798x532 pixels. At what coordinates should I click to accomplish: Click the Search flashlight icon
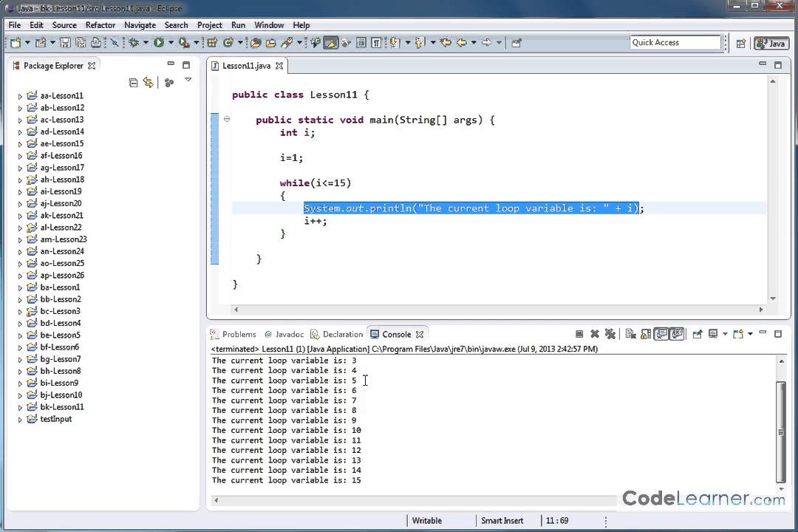coord(287,43)
